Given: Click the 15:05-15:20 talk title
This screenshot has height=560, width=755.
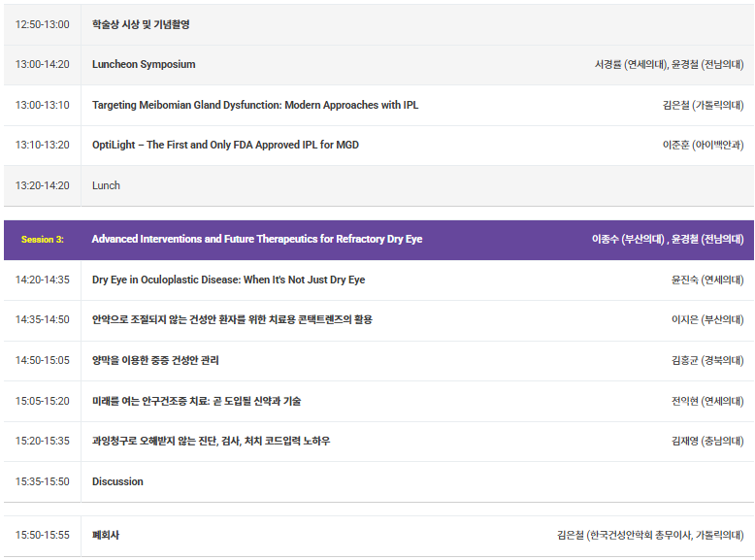Looking at the screenshot, I should 196,401.
